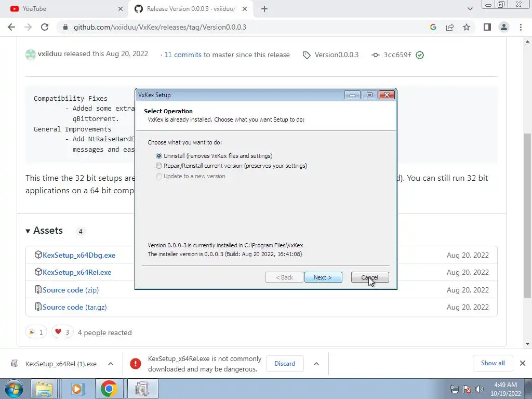
Task: Go back in browser history
Action: coord(11,27)
